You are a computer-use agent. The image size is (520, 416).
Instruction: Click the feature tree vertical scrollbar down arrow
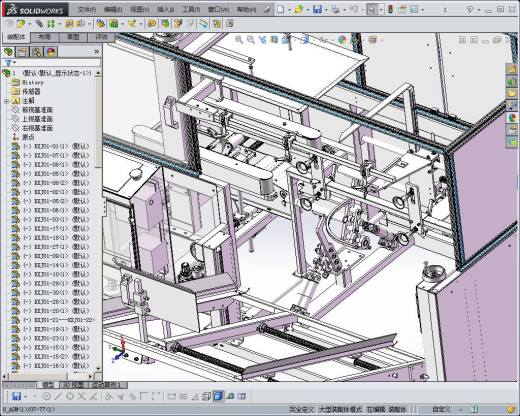point(98,368)
